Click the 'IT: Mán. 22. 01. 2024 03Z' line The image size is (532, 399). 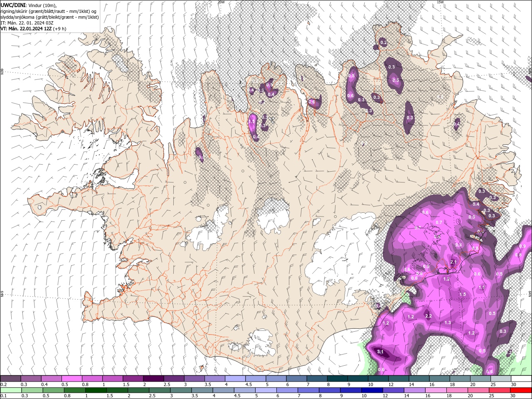[28, 23]
